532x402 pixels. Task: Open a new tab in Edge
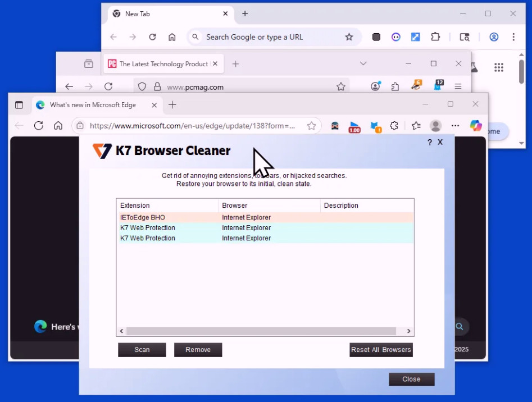point(172,105)
